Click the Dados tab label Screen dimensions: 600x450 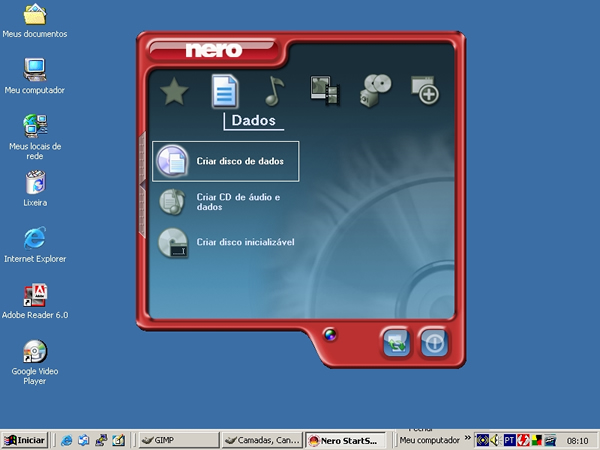[x=253, y=121]
